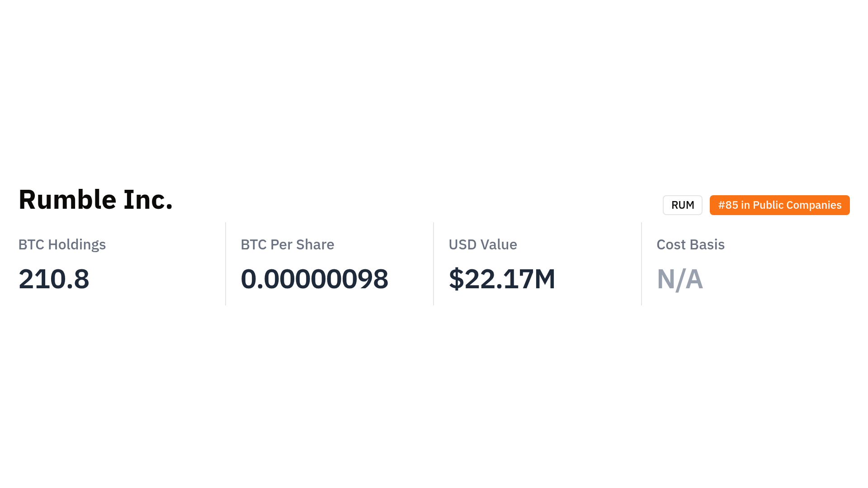868x488 pixels.
Task: Select the 0.00000098 per-share value
Action: 314,279
